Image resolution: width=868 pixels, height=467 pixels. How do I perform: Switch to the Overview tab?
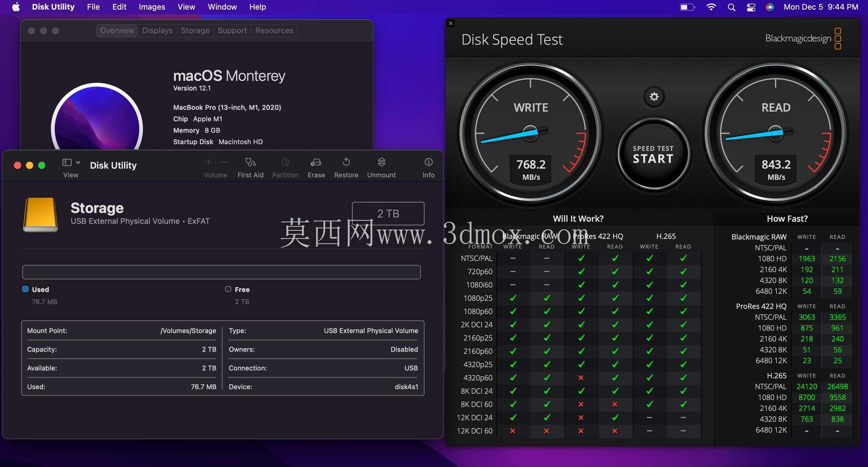tap(117, 31)
